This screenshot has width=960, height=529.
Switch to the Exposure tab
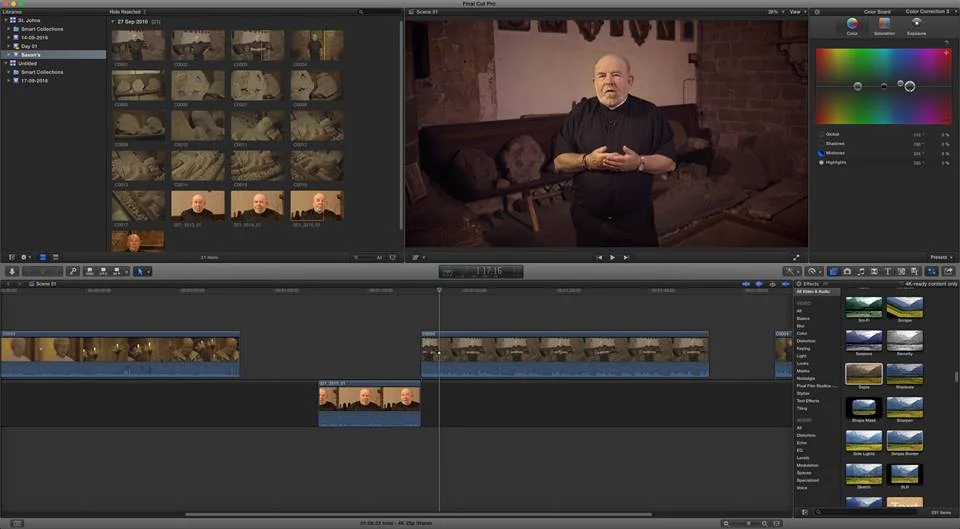pos(917,26)
